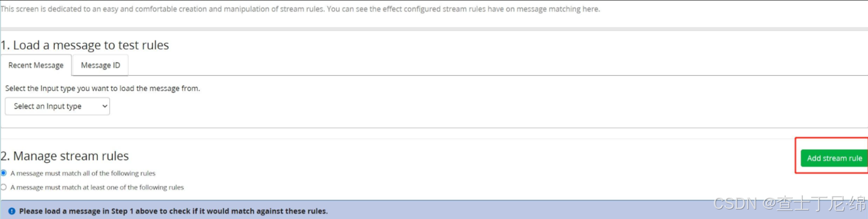
Task: Click the 'Please load a message in Step 1' banner text
Action: click(x=173, y=211)
